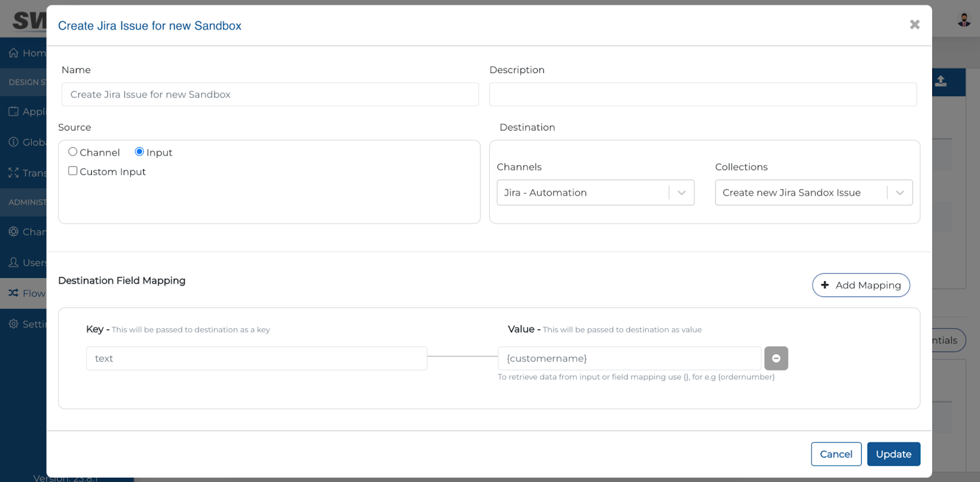
Task: Open the Collections dropdown chevron
Action: (x=900, y=192)
